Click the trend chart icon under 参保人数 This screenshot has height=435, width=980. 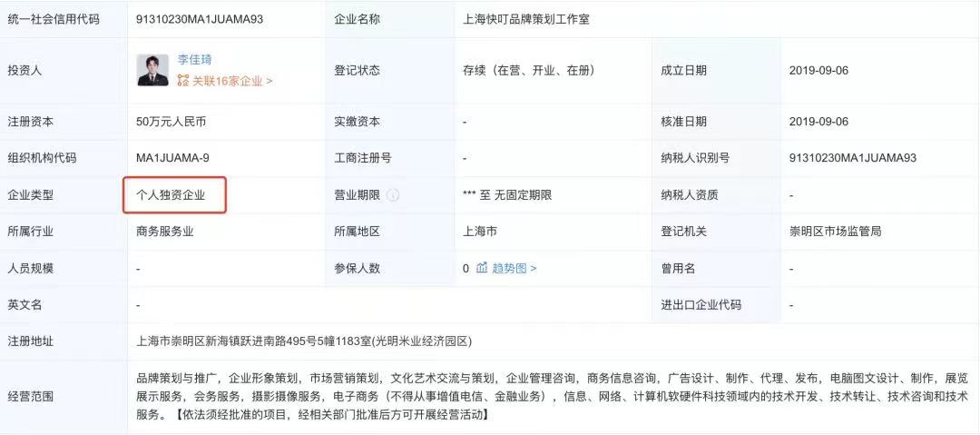482,268
